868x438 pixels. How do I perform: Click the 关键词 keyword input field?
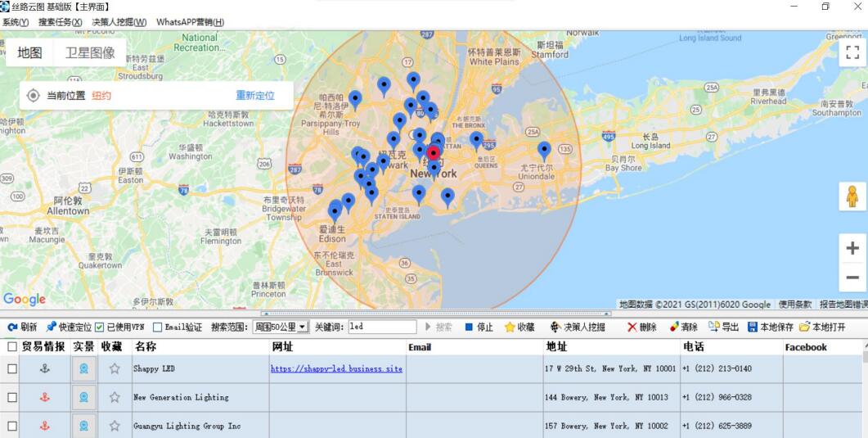(x=381, y=327)
